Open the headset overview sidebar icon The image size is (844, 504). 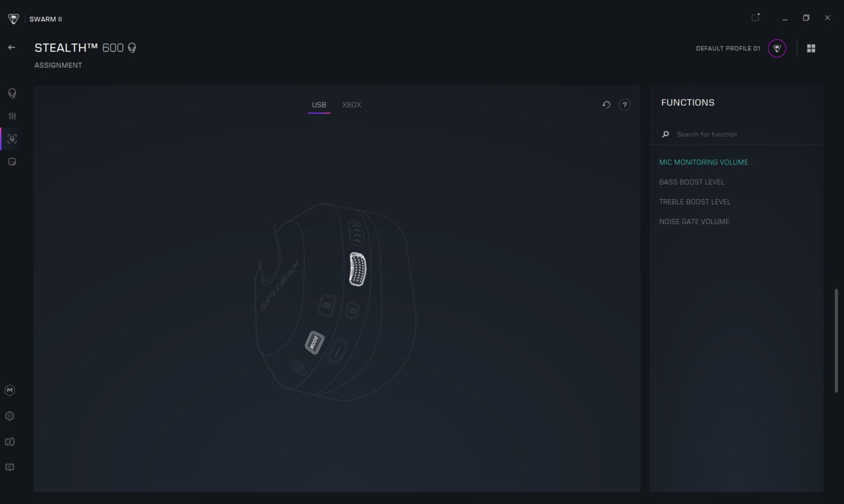11,93
